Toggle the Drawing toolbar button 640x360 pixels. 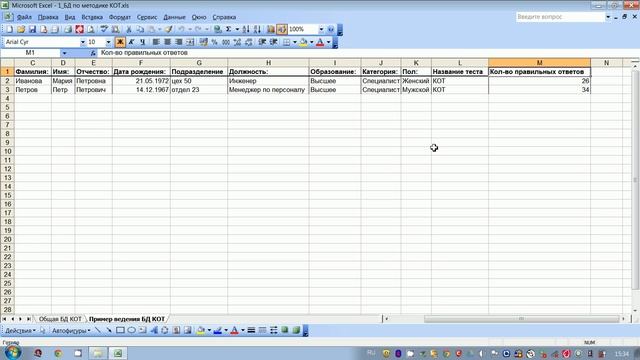pyautogui.click(x=282, y=29)
